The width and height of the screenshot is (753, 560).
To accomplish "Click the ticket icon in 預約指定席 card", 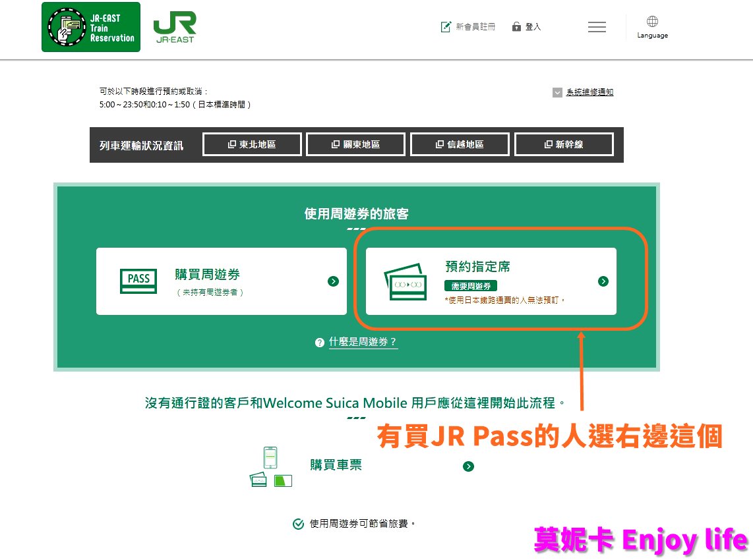I will point(406,282).
